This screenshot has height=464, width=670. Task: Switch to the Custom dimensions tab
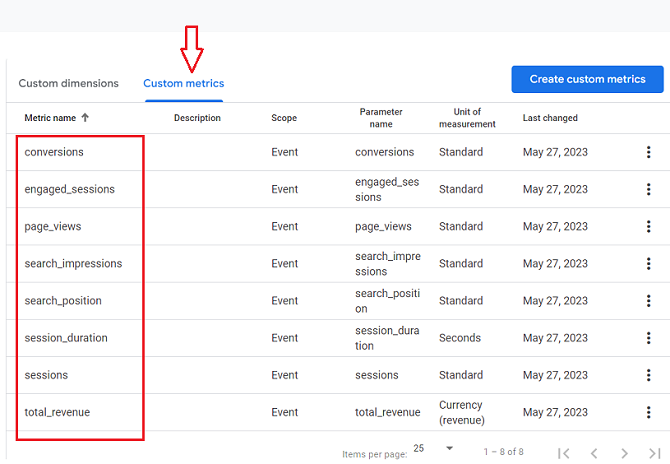pyautogui.click(x=68, y=83)
